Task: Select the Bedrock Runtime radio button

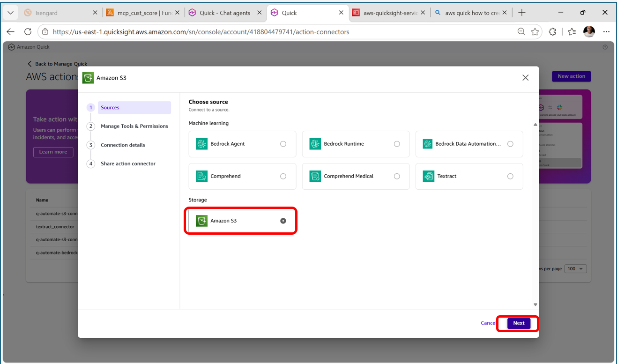Action: click(x=397, y=144)
